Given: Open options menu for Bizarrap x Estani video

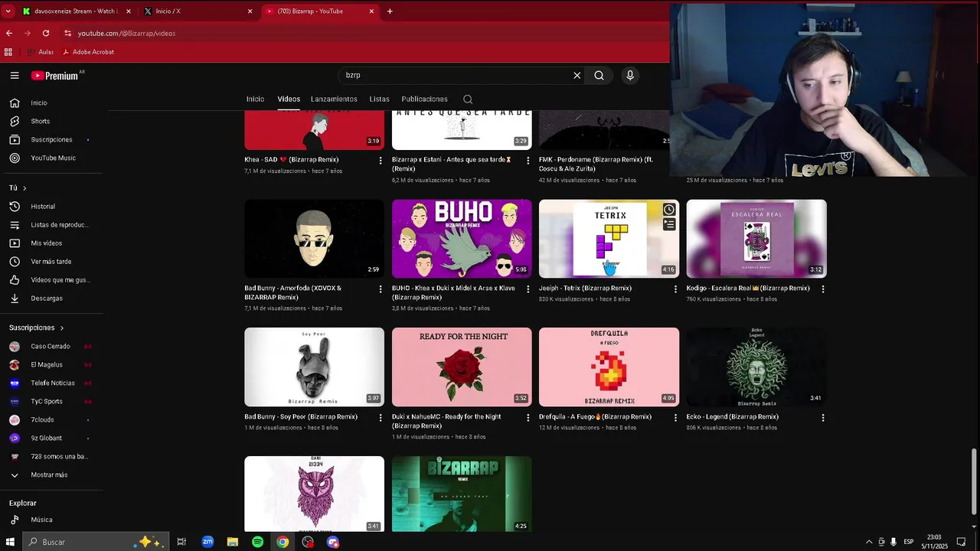Looking at the screenshot, I should [x=528, y=160].
